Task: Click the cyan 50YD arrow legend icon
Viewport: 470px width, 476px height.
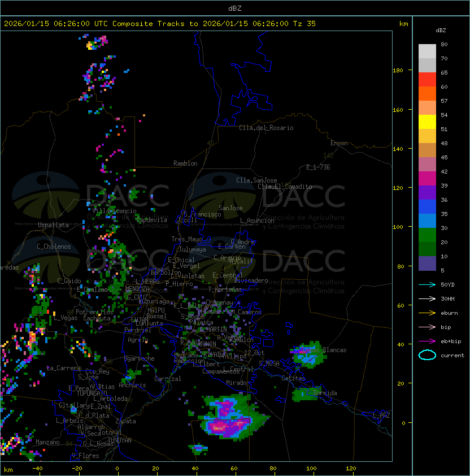Action: click(427, 284)
